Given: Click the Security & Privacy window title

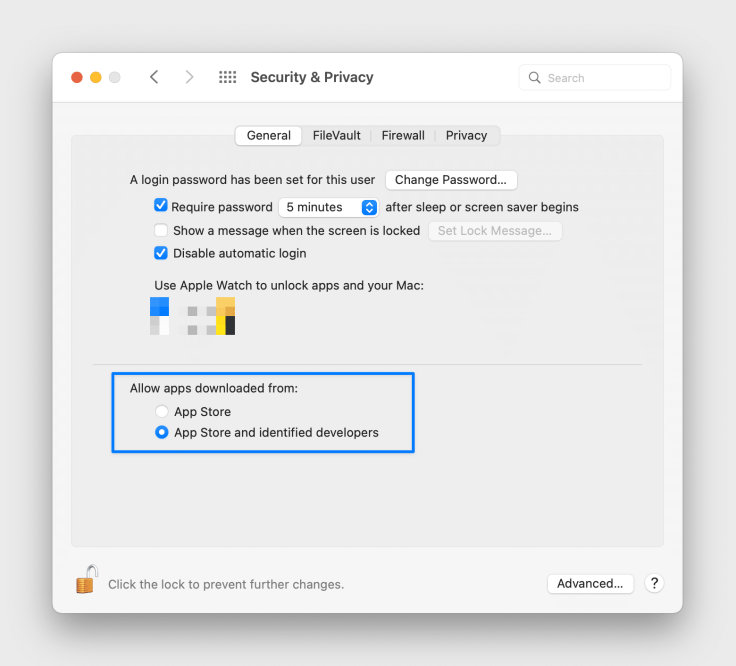Looking at the screenshot, I should coord(312,77).
